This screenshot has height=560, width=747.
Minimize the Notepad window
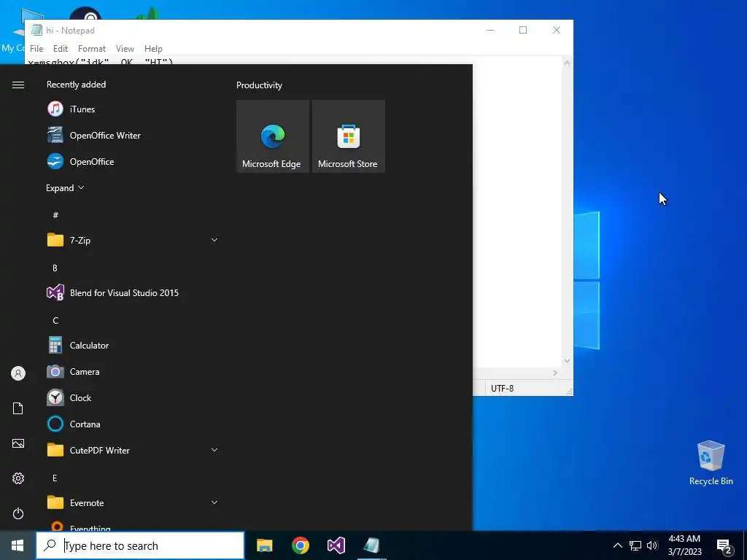pos(490,30)
